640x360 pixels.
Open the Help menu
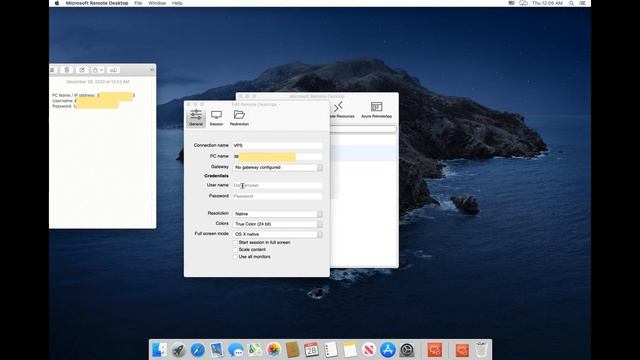177,3
